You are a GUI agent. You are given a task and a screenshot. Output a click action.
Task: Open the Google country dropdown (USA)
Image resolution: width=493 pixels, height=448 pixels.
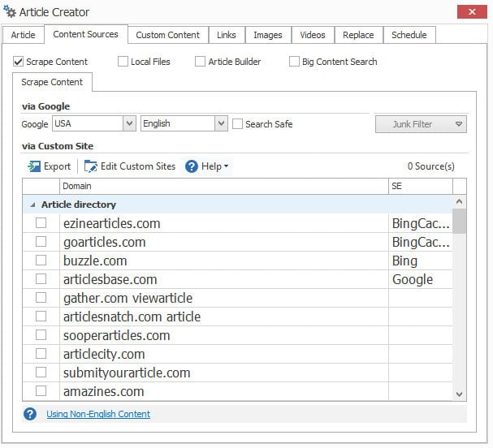click(x=129, y=124)
